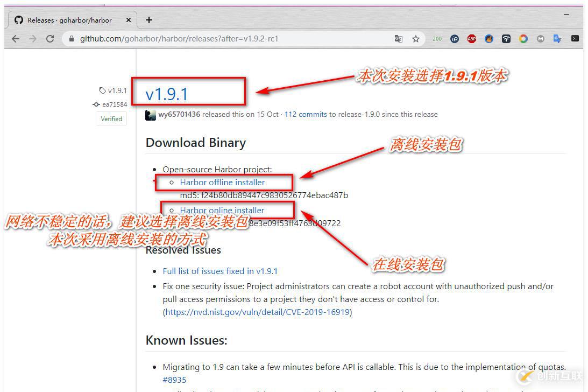
Task: Open the v1.9.1 release title link
Action: point(166,94)
